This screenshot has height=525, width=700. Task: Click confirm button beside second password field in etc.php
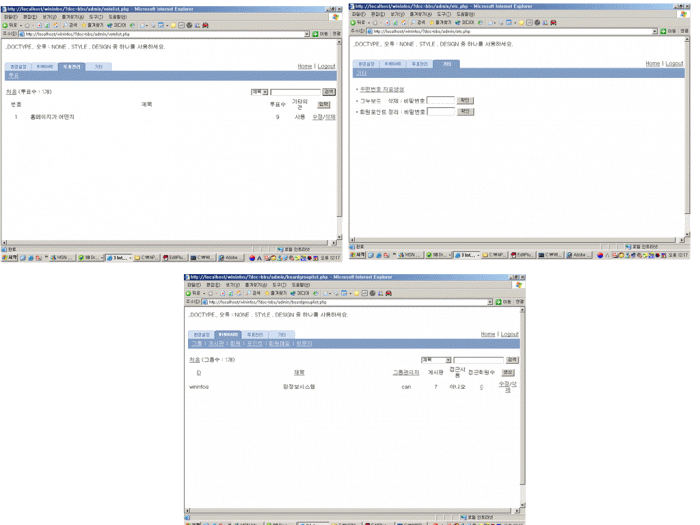click(465, 112)
